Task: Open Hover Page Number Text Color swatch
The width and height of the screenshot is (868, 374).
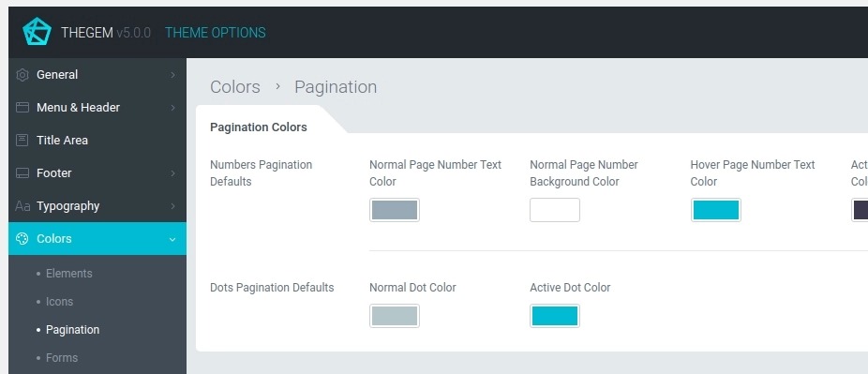Action: coord(715,210)
